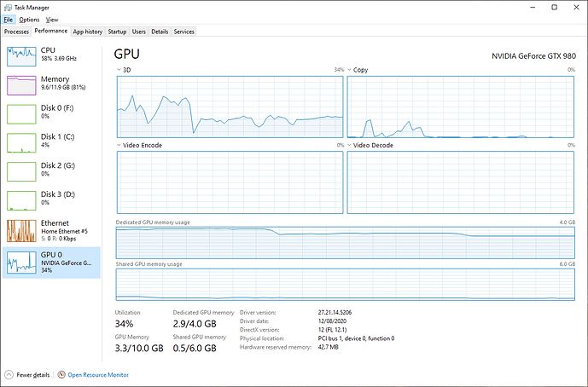
Task: Open the Video Decode engine dropdown
Action: (x=349, y=145)
